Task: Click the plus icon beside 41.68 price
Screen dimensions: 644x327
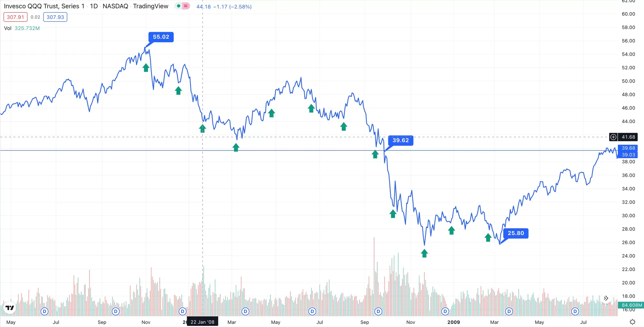Action: pos(613,137)
